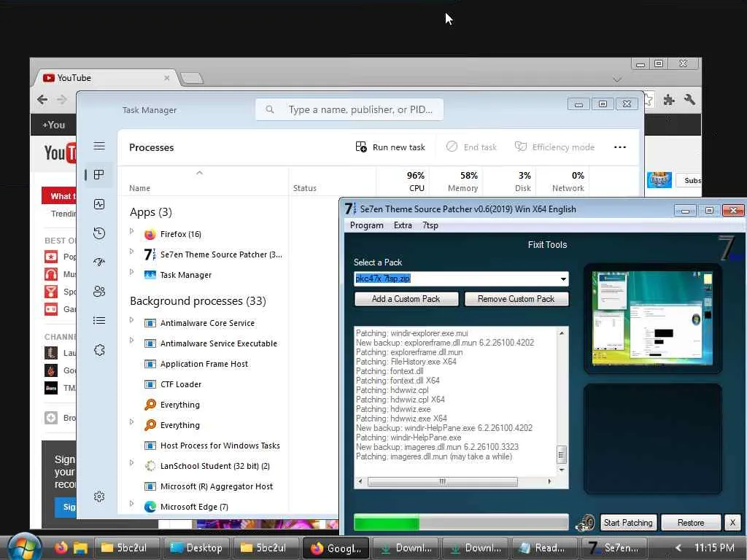Viewport: 747px width, 560px height.
Task: Open App history icon in Task Manager sidebar
Action: point(99,233)
